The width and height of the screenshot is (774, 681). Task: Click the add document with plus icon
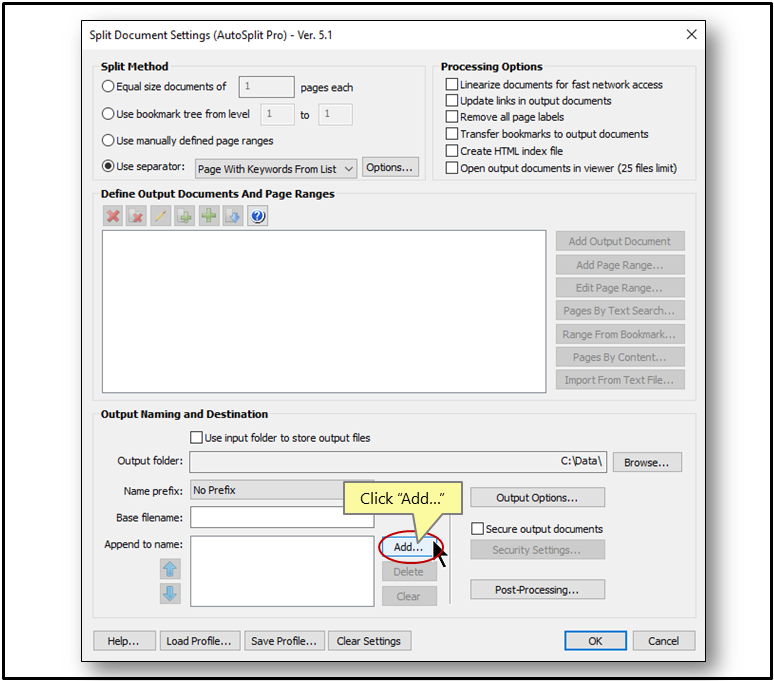coord(185,216)
